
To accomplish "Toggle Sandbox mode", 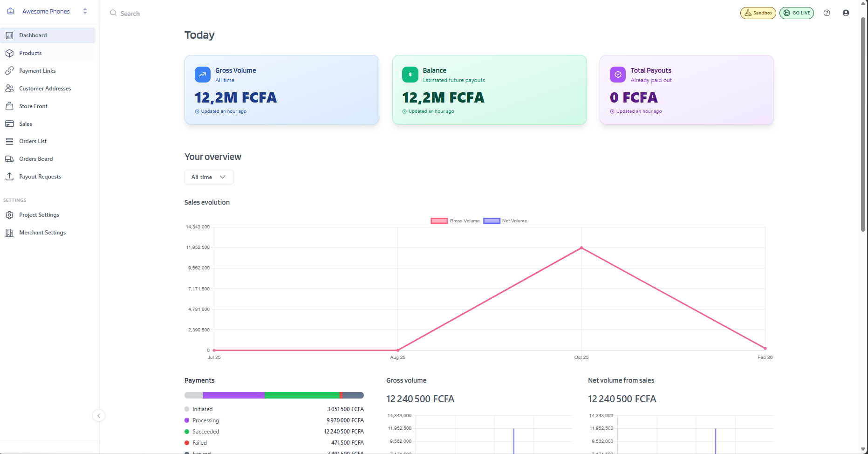I will tap(758, 13).
